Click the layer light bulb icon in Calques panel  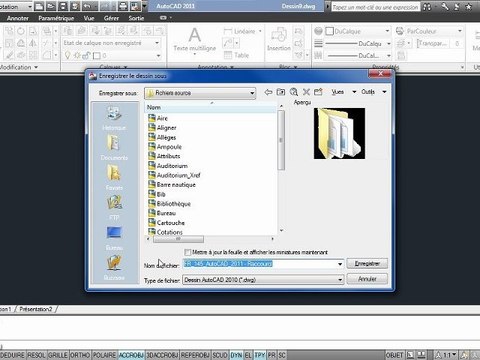68,55
